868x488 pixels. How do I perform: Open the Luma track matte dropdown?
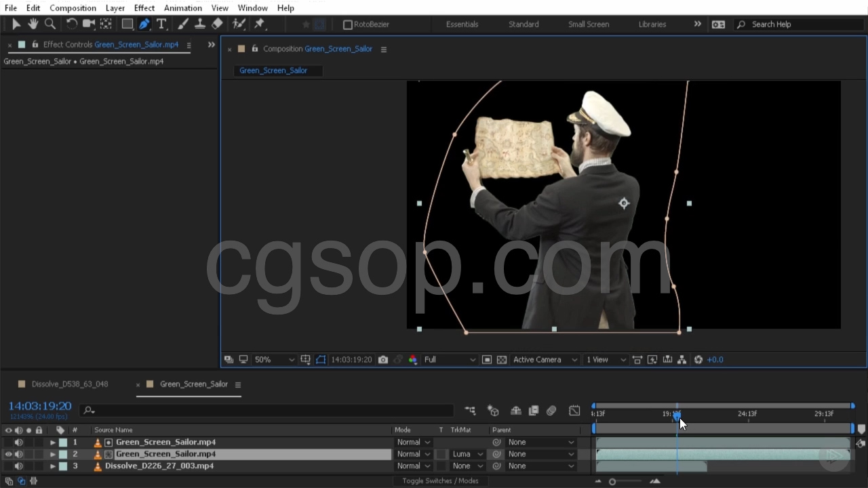pyautogui.click(x=467, y=454)
